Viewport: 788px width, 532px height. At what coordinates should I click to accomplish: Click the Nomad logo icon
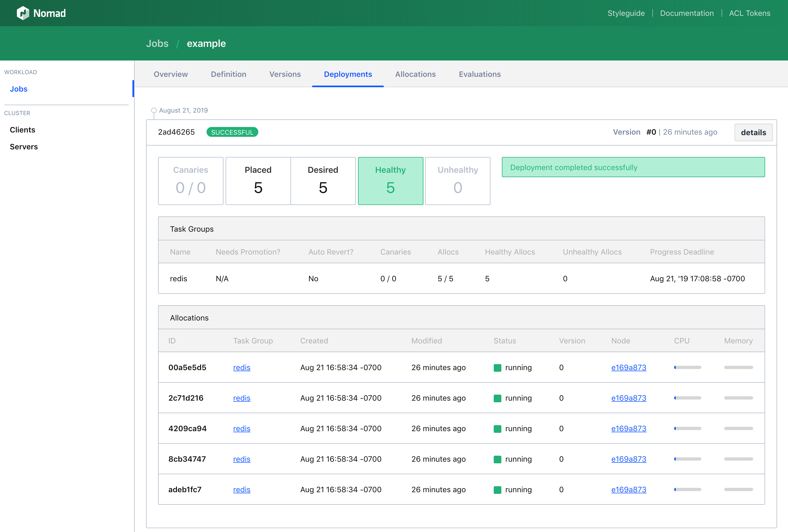coord(23,13)
